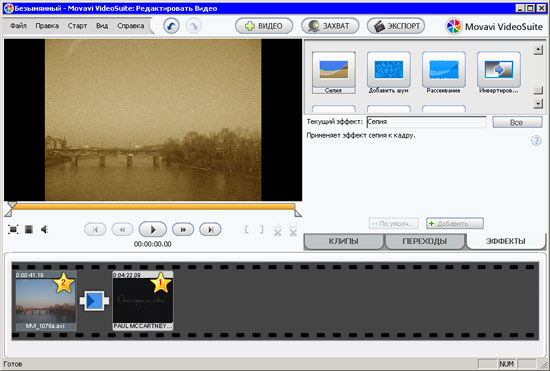The height and width of the screenshot is (371, 550).
Task: Select the Сепия effect thumbnail
Action: 334,73
